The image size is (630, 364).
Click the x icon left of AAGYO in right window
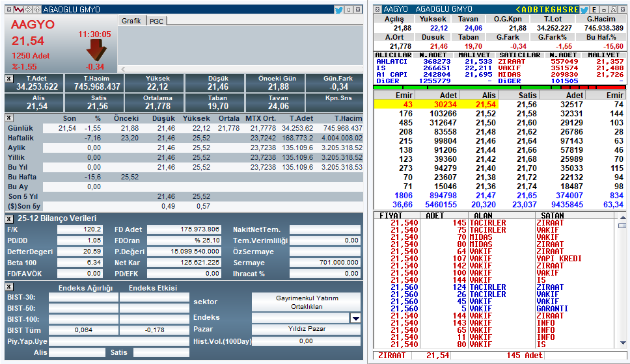pyautogui.click(x=377, y=9)
